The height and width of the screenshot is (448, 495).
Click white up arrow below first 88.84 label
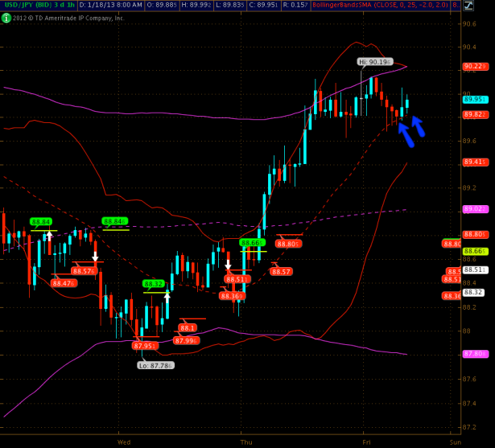point(49,236)
